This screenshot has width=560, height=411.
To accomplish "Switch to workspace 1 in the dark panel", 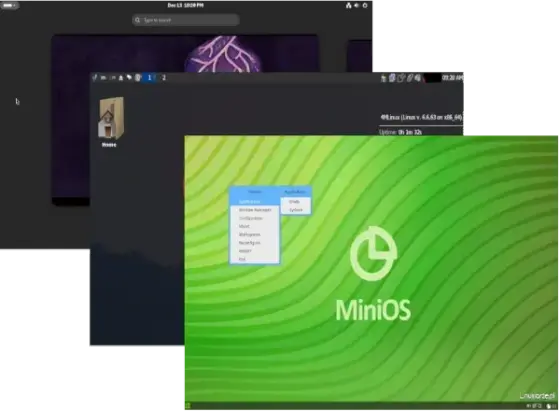I will coord(150,77).
